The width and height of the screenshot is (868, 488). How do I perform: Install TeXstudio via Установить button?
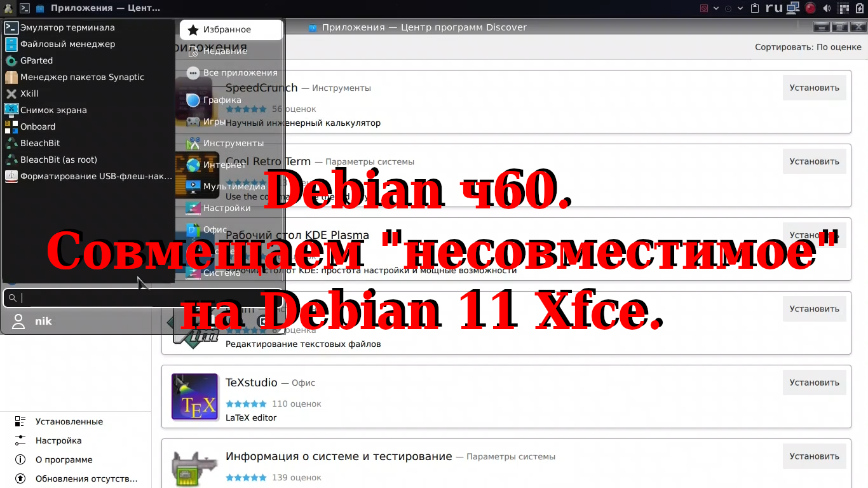(814, 383)
